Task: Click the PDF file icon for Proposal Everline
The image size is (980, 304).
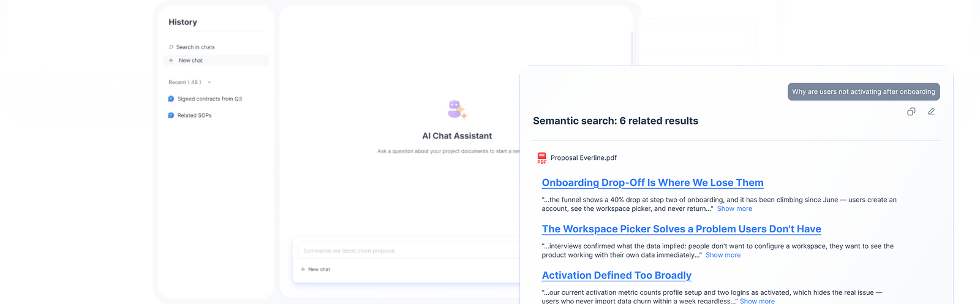Action: click(541, 158)
